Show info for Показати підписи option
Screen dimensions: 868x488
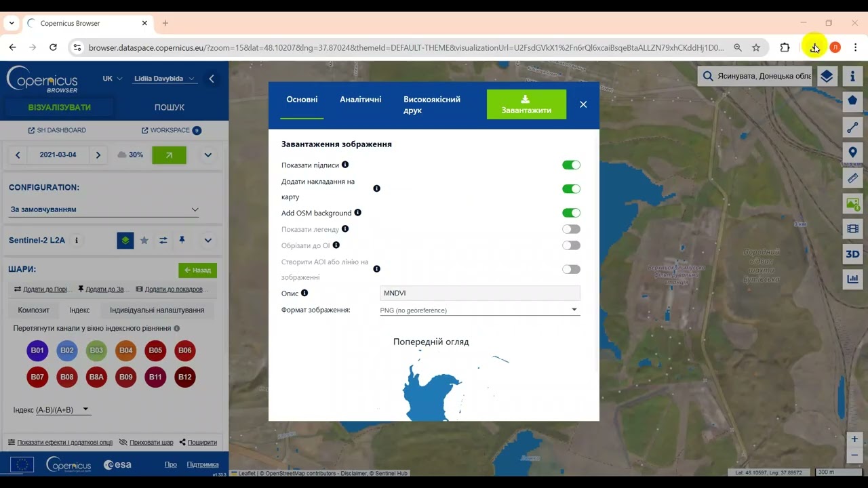pos(345,165)
